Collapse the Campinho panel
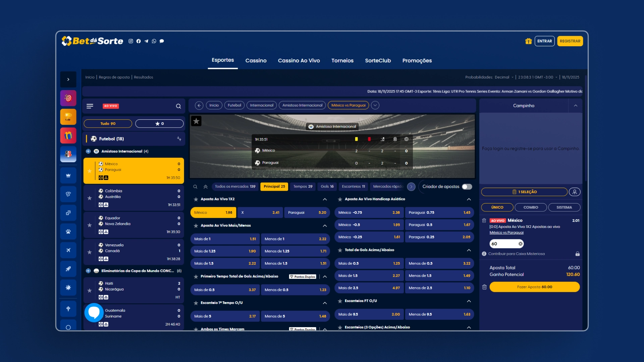Screen dimensions: 644x362 click(576, 106)
